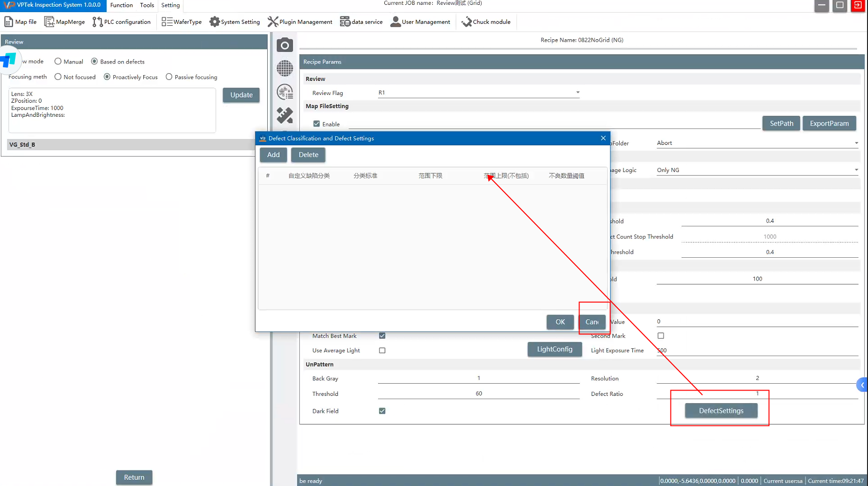This screenshot has height=486, width=868.
Task: Select Proactively Focus option
Action: pos(107,77)
